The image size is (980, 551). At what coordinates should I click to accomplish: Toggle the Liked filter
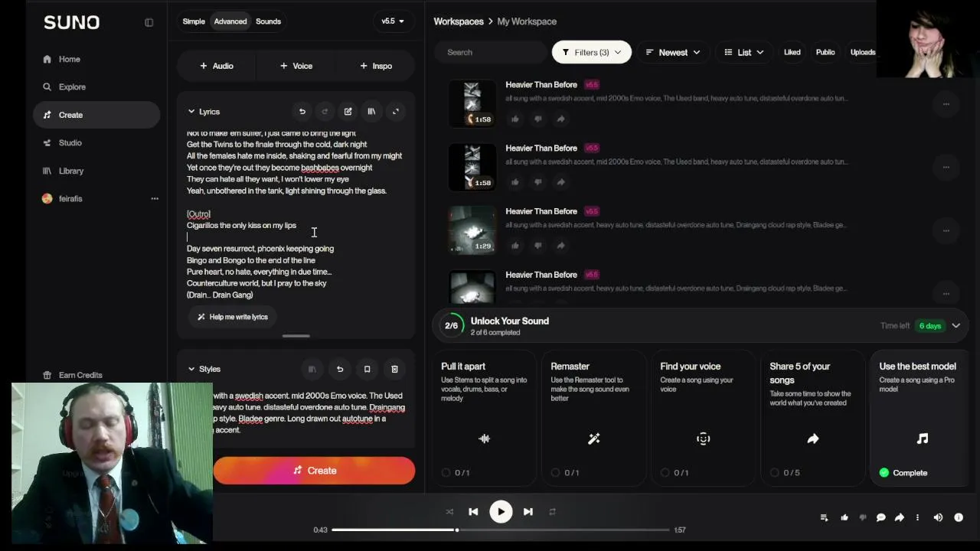(792, 52)
